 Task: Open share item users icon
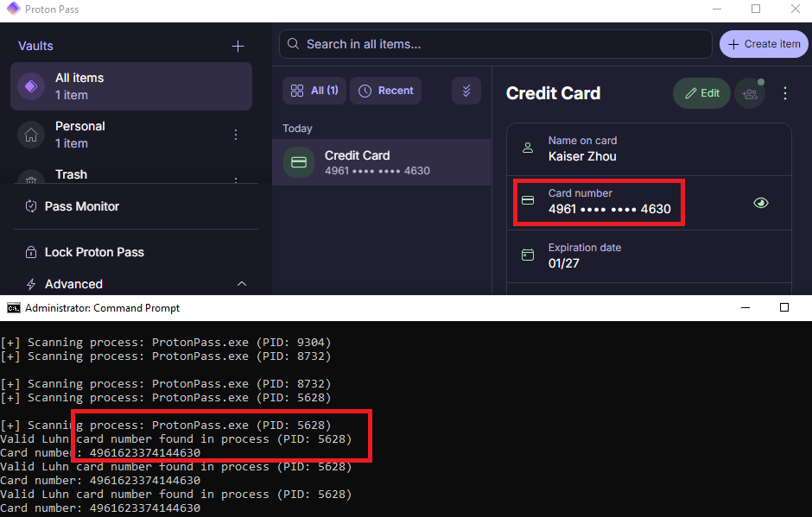point(749,94)
